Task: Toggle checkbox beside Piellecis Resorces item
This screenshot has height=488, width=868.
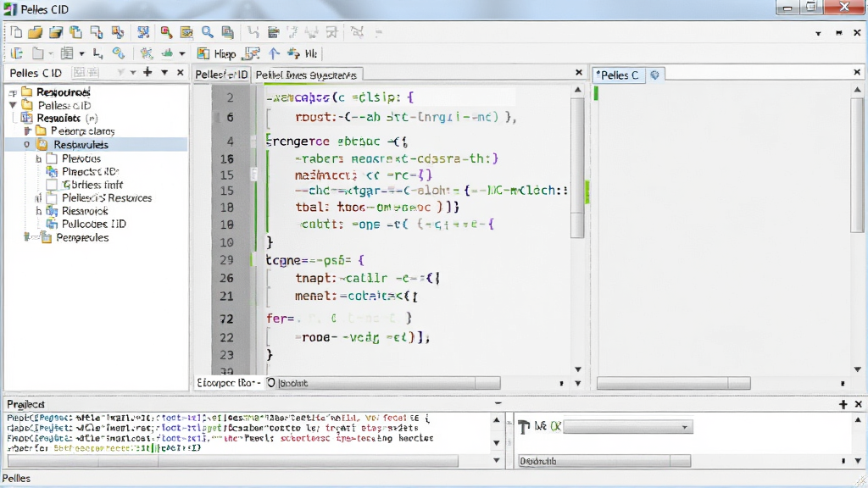Action: point(52,198)
